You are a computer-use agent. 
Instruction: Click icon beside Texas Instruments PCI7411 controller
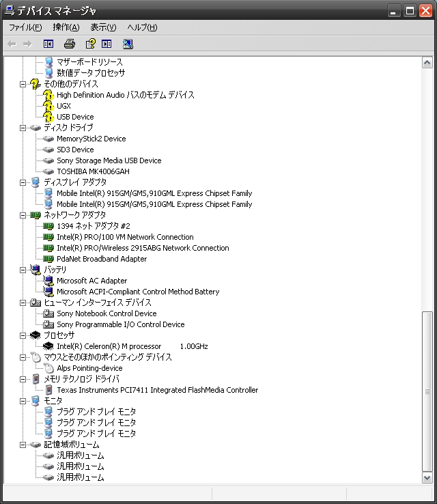coord(49,390)
